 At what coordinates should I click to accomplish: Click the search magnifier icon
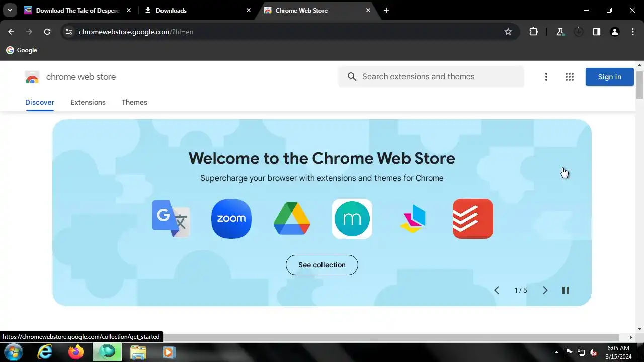click(352, 77)
